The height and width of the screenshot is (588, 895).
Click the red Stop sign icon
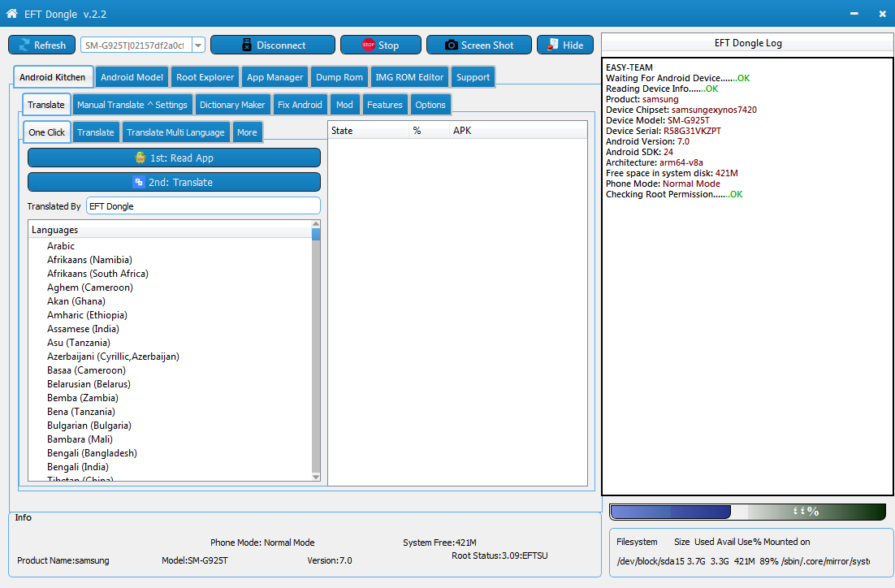click(x=368, y=45)
